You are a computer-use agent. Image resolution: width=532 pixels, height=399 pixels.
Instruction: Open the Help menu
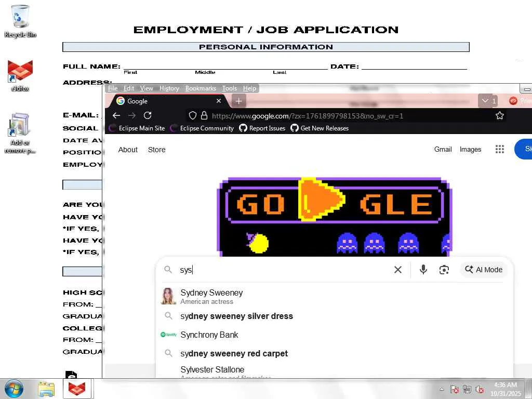click(x=249, y=88)
